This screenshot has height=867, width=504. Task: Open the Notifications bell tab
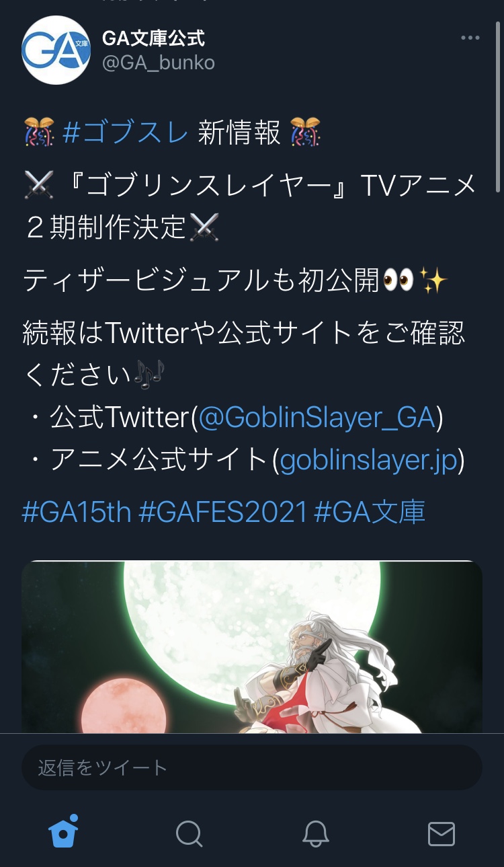315,834
